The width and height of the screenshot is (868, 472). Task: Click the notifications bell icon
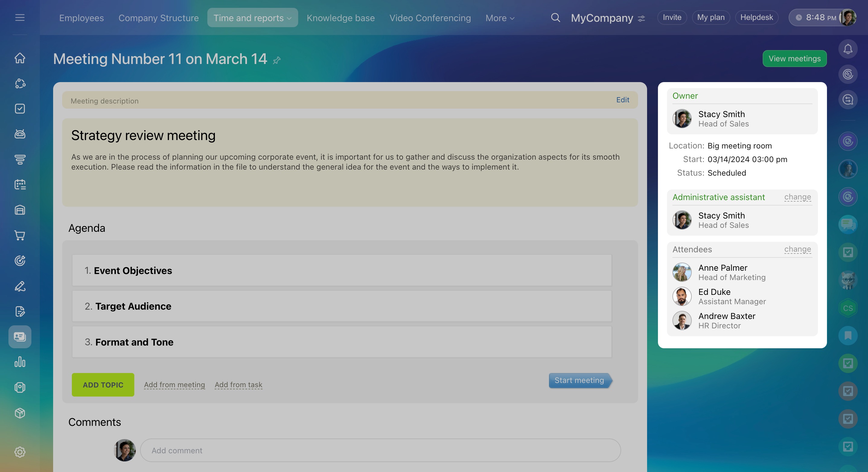(x=848, y=49)
